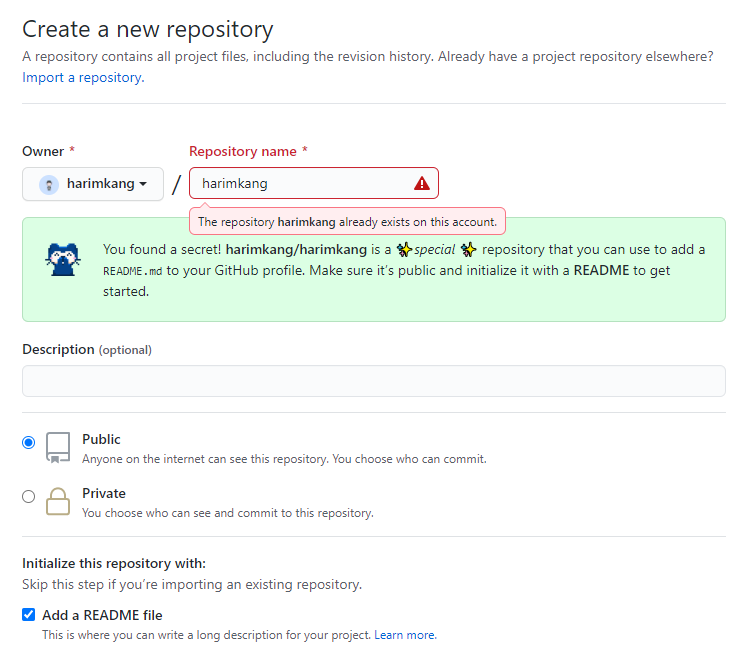Click 'Anyone on the internet can see' description
Viewport: 749px width, 656px height.
284,459
